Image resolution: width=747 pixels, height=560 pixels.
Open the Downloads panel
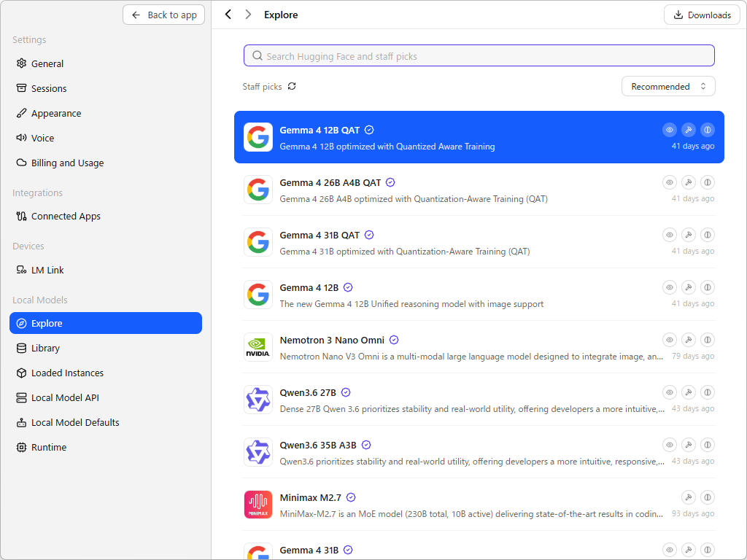702,15
